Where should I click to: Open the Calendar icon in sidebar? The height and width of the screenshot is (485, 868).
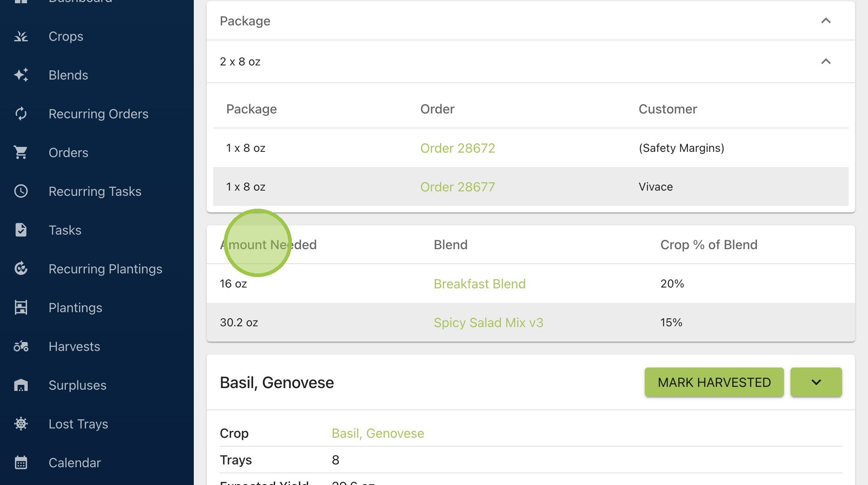21,462
